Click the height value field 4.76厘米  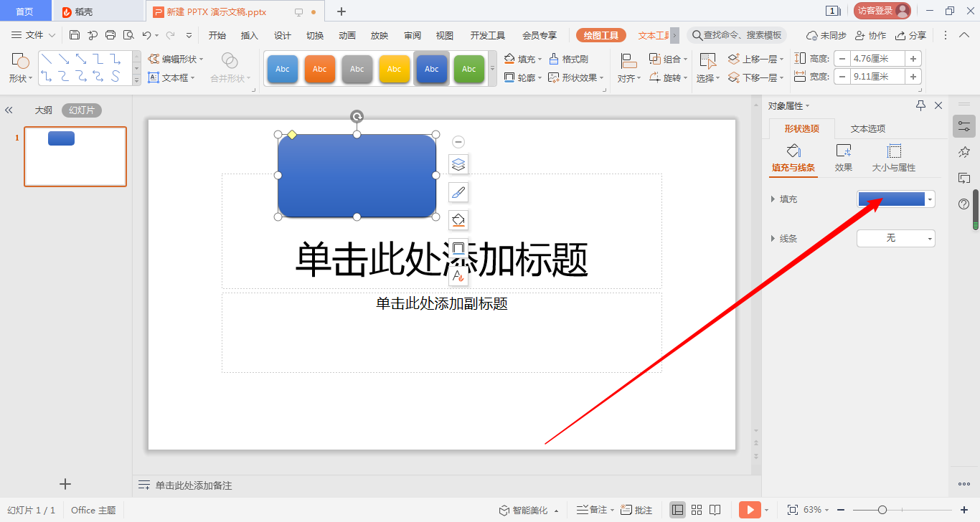tap(878, 59)
